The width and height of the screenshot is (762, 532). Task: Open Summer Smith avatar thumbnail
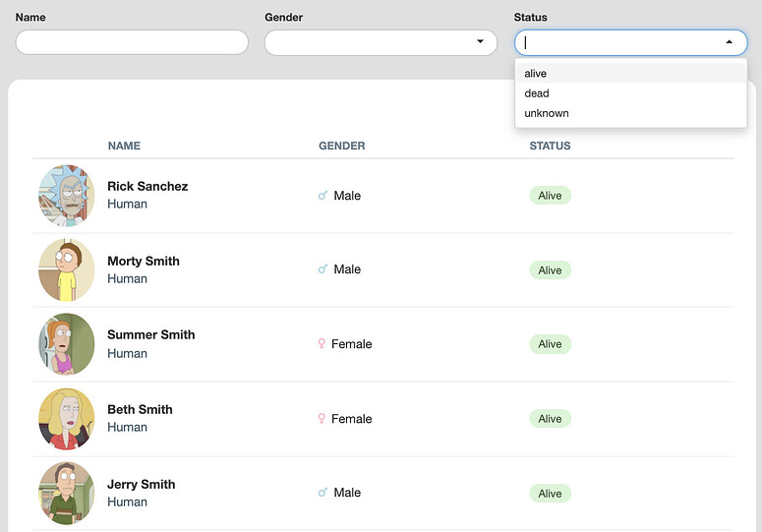67,344
